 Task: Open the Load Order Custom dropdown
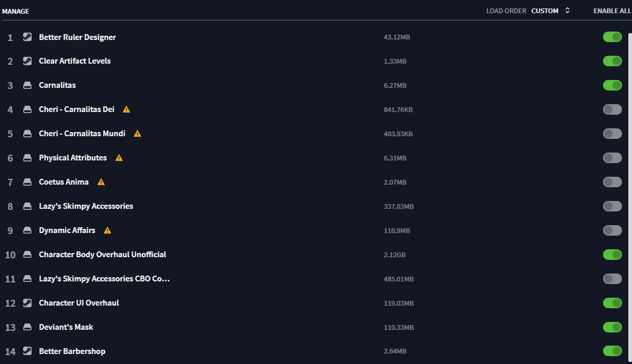(550, 11)
